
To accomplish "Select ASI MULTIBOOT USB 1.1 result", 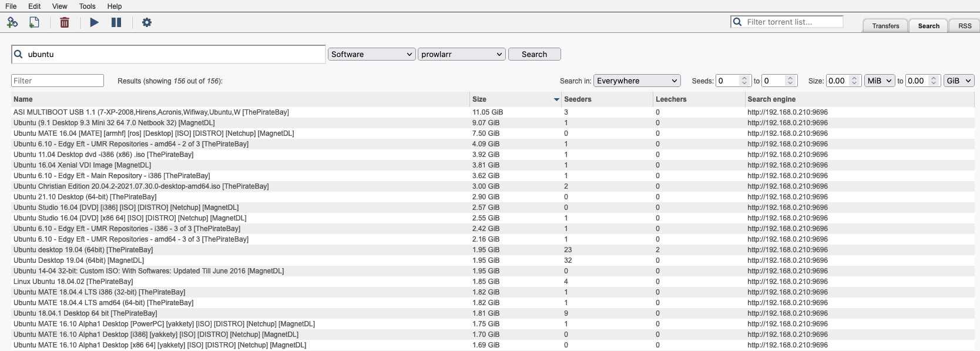I will [x=492, y=112].
